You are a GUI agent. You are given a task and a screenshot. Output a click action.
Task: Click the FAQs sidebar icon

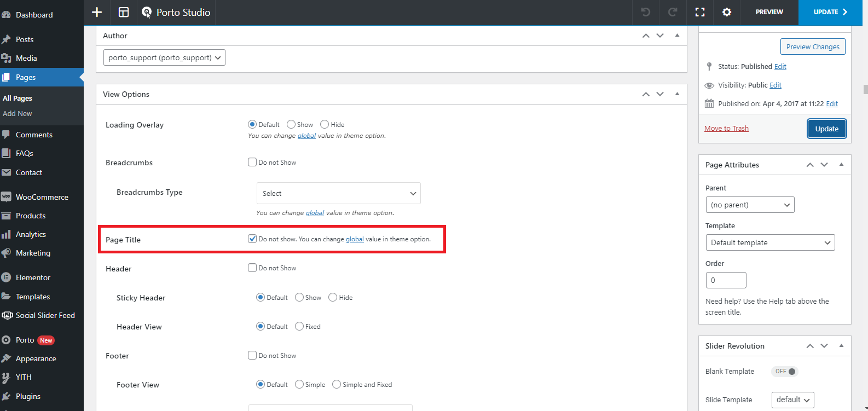(x=6, y=153)
